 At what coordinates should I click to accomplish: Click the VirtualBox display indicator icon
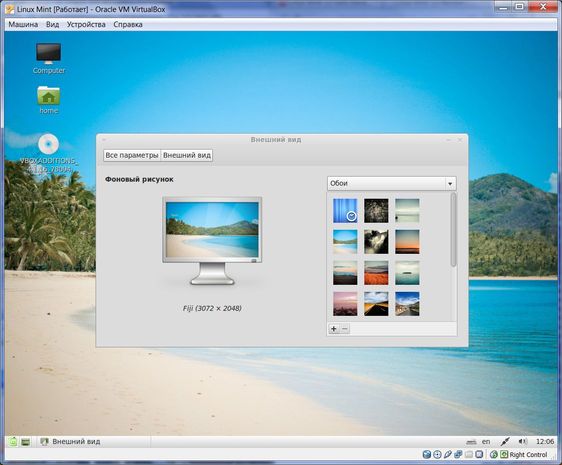coord(479,454)
